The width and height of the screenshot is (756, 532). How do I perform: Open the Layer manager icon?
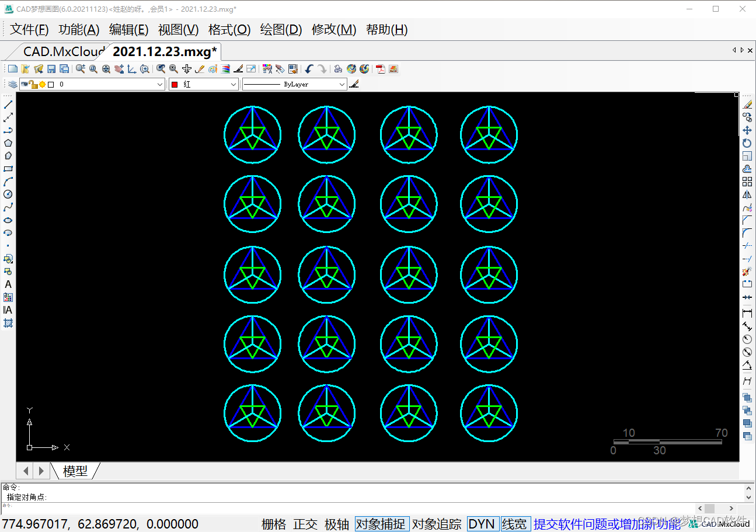point(12,85)
